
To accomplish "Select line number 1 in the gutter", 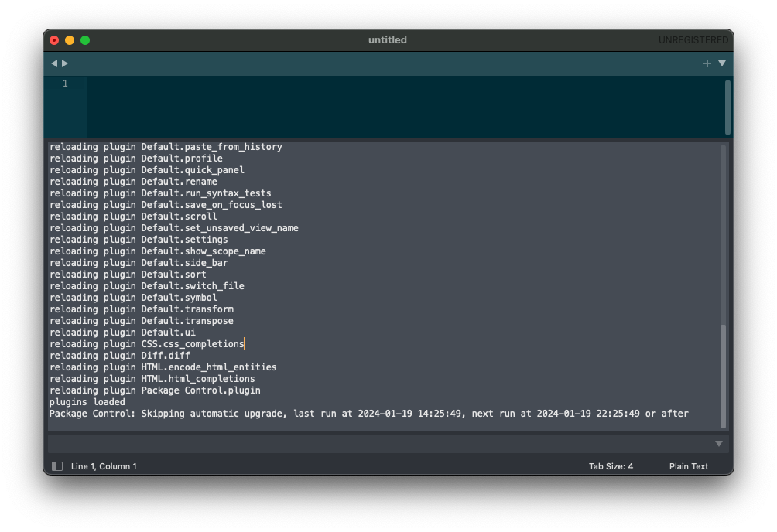I will [65, 84].
